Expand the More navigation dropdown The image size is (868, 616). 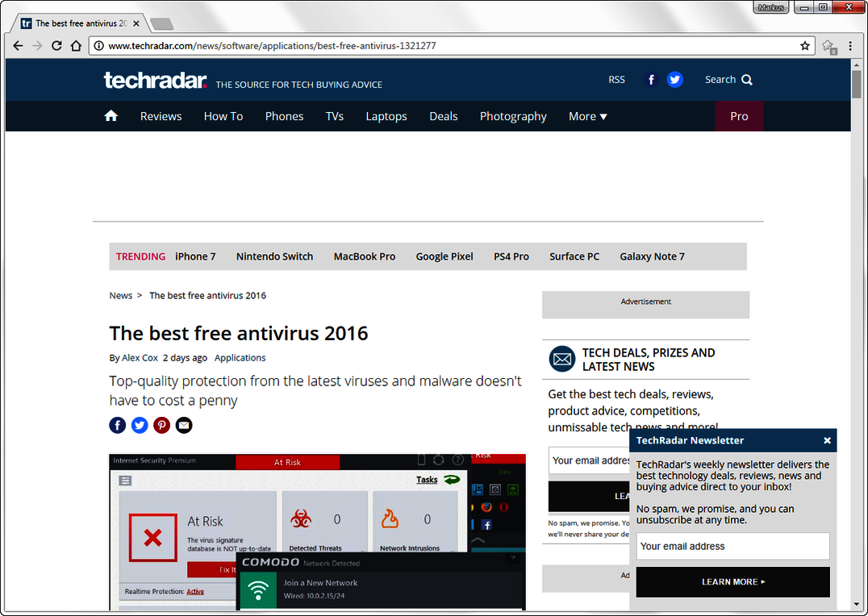click(x=587, y=116)
